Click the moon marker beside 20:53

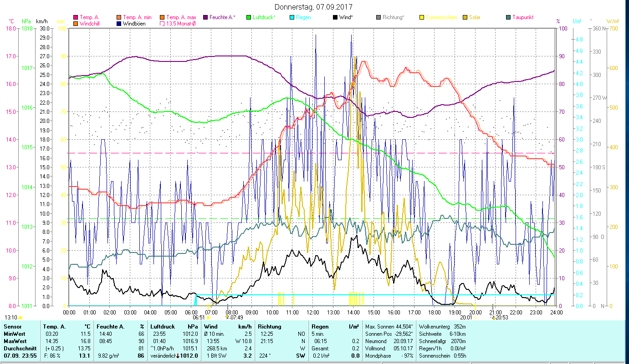(493, 318)
